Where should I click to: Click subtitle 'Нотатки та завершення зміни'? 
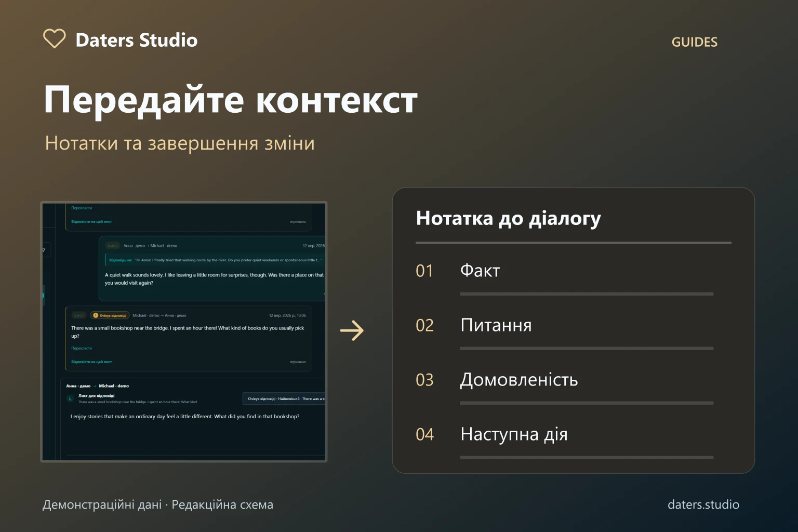[x=180, y=143]
